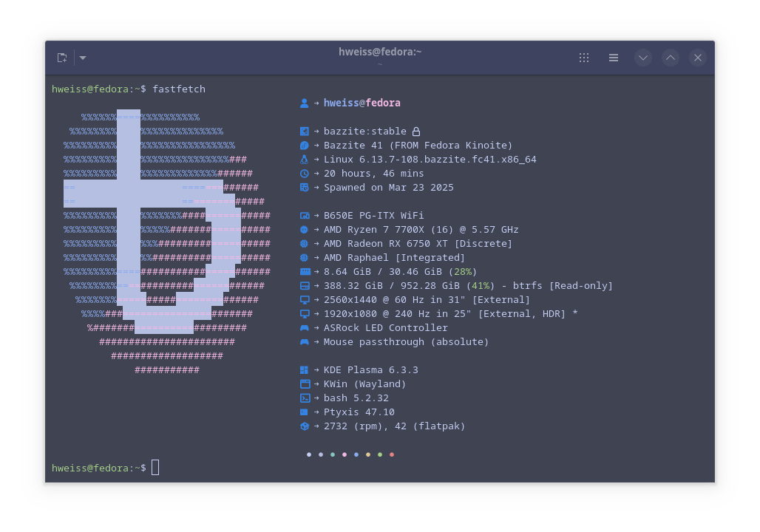The width and height of the screenshot is (760, 532).
Task: Click the bottom hweiss@fedora:~$ prompt
Action: tap(99, 468)
